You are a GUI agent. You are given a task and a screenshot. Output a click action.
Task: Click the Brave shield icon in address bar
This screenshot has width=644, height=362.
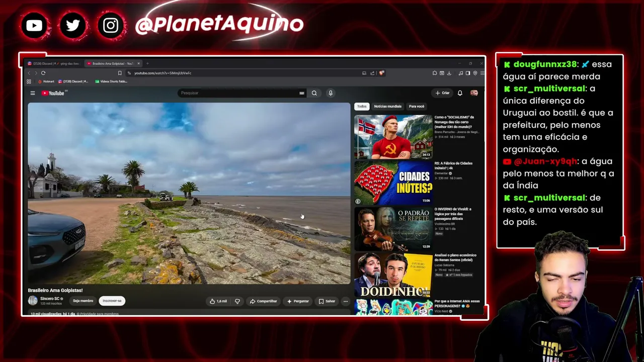tap(381, 73)
